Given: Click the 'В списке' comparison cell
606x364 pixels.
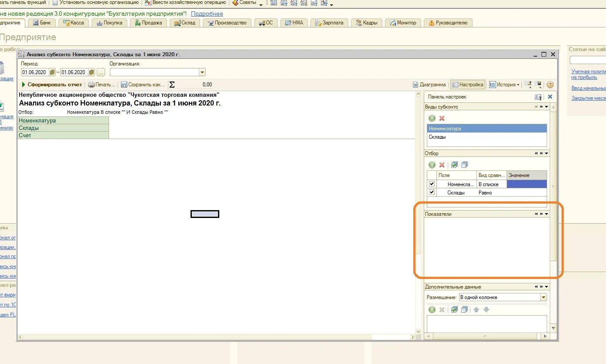Looking at the screenshot, I should (x=492, y=184).
